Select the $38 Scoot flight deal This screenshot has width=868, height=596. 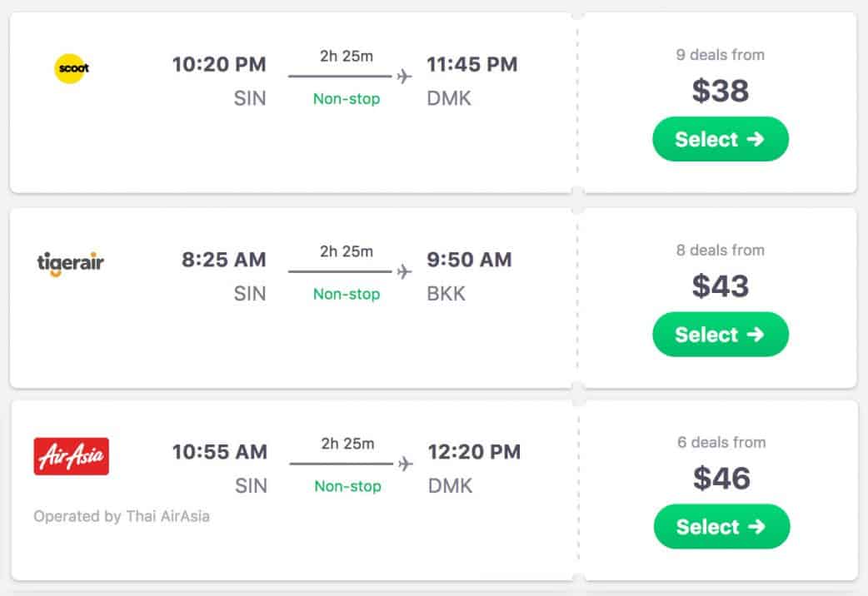pyautogui.click(x=720, y=139)
